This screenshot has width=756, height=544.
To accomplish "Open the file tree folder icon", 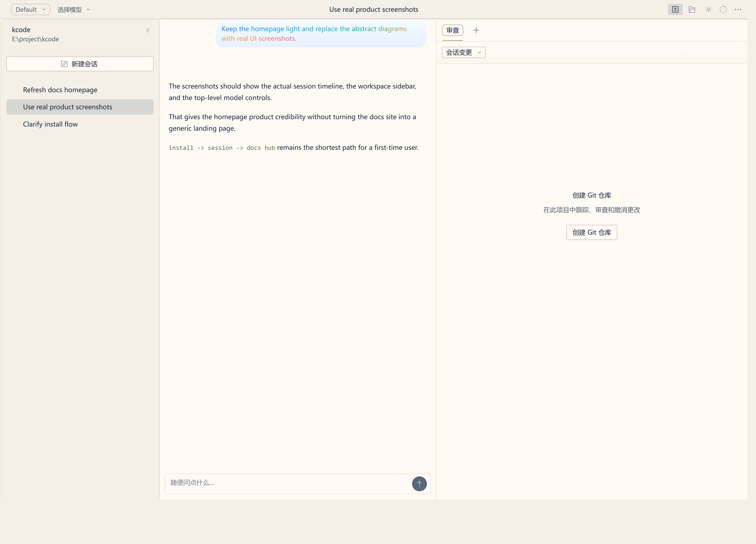I will [692, 9].
